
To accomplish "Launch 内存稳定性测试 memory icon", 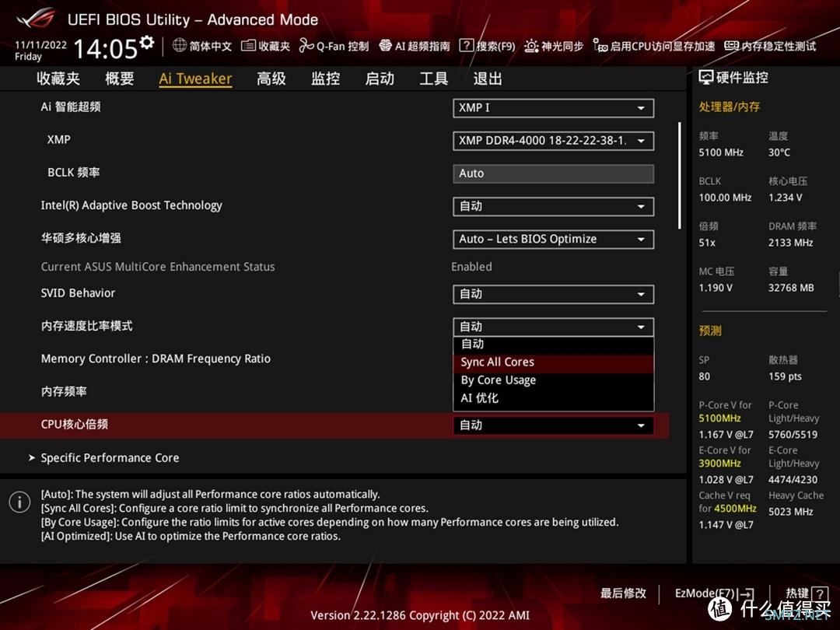I will click(731, 46).
